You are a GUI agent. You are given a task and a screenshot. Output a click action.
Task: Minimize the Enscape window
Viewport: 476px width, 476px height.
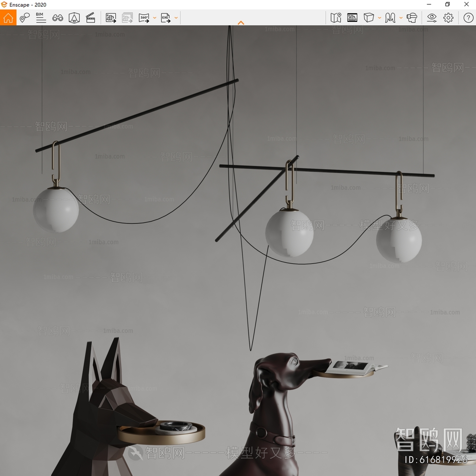(429, 4)
